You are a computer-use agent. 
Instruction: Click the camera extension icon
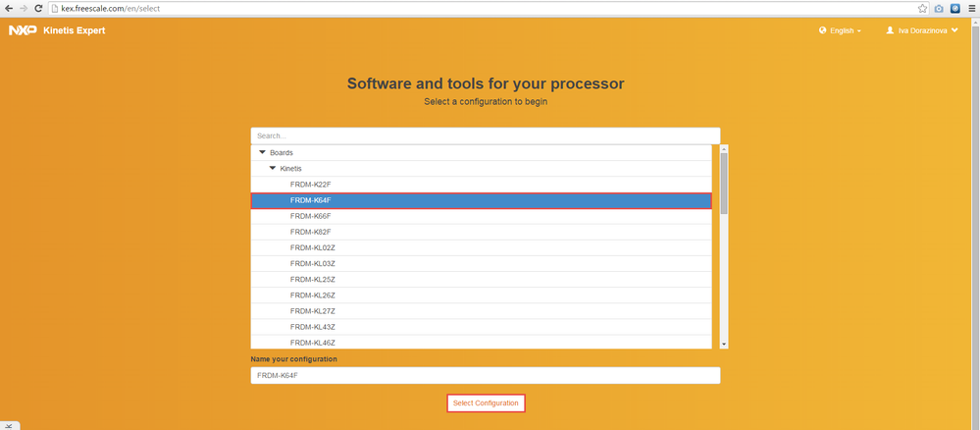coord(939,9)
